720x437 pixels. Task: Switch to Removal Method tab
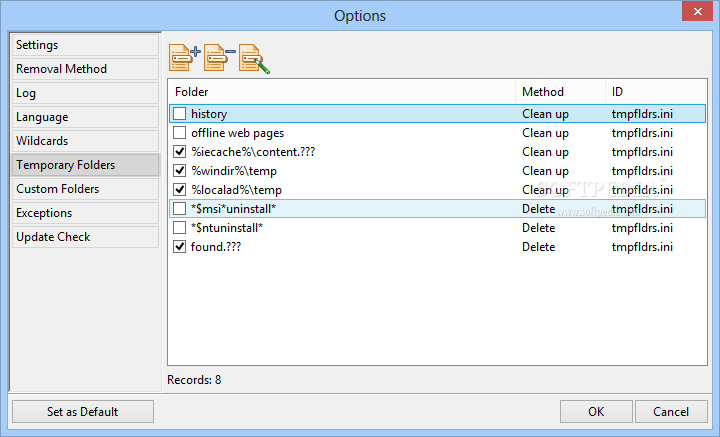(84, 69)
